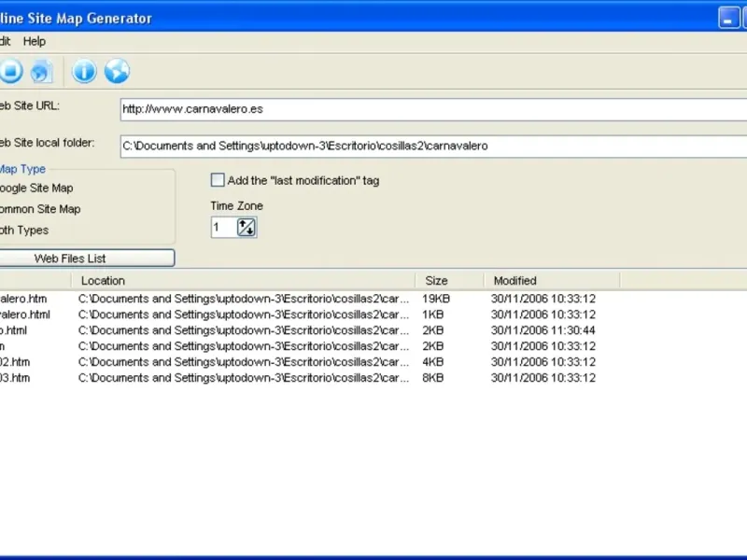Click the globe web toolbar icon

pyautogui.click(x=117, y=72)
